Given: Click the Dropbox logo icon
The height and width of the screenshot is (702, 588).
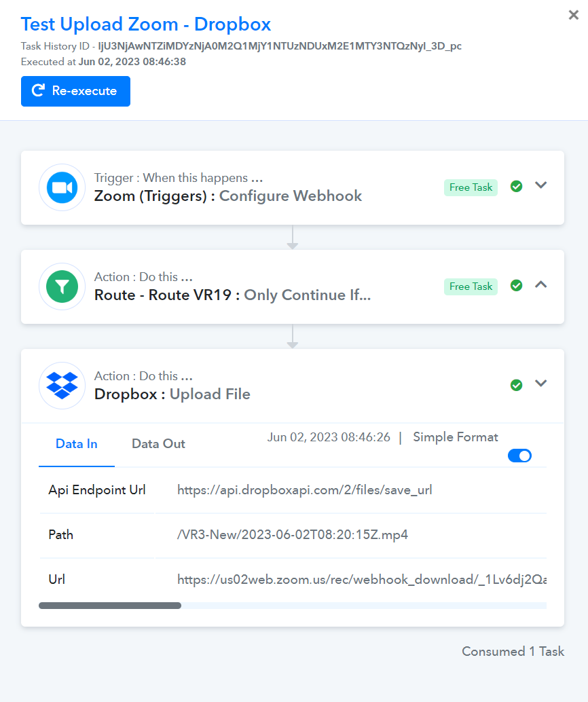Looking at the screenshot, I should (x=62, y=386).
